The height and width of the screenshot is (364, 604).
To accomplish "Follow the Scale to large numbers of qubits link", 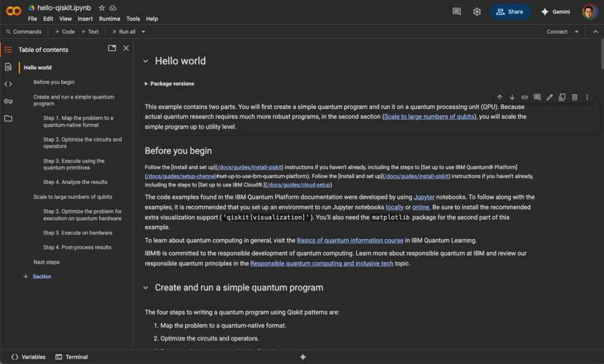I will (429, 117).
